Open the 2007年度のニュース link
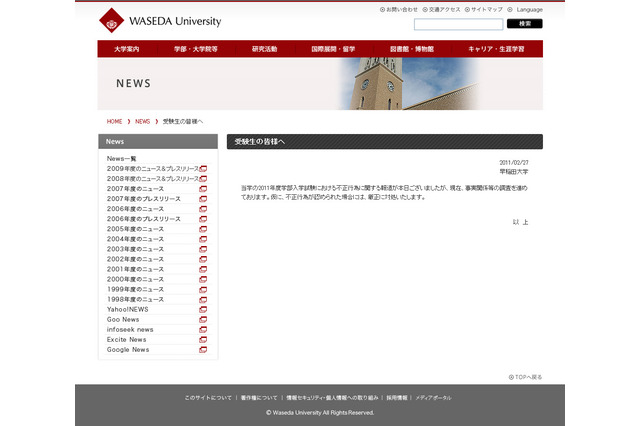The image size is (640, 426). 136,189
